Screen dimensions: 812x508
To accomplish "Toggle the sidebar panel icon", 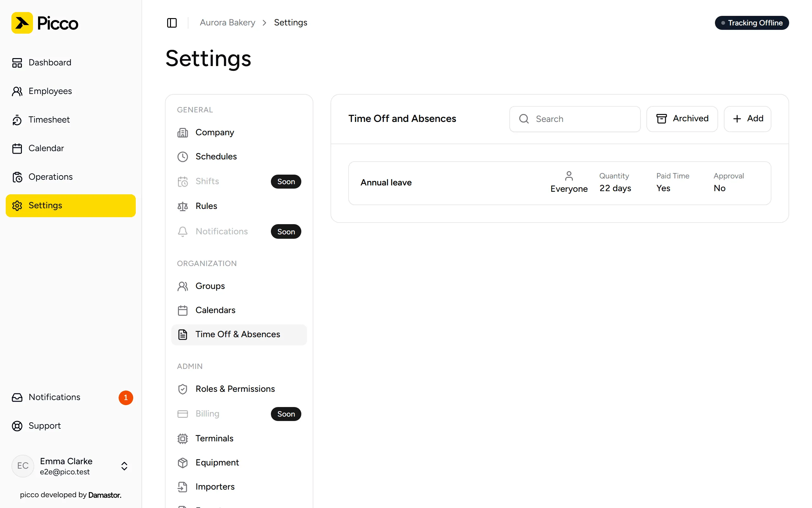I will (x=172, y=23).
